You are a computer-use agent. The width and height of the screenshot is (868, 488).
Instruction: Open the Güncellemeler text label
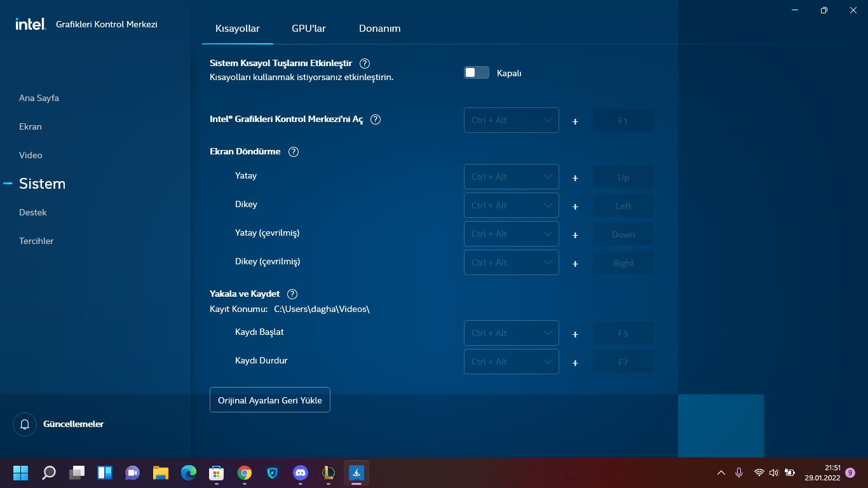click(x=74, y=424)
